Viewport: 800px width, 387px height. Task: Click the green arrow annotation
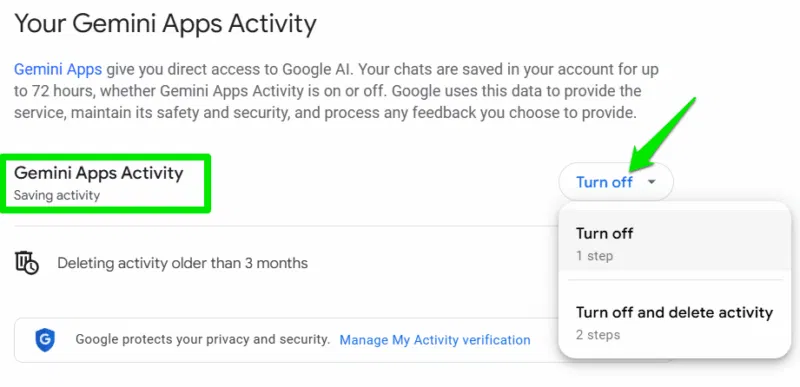tap(660, 133)
